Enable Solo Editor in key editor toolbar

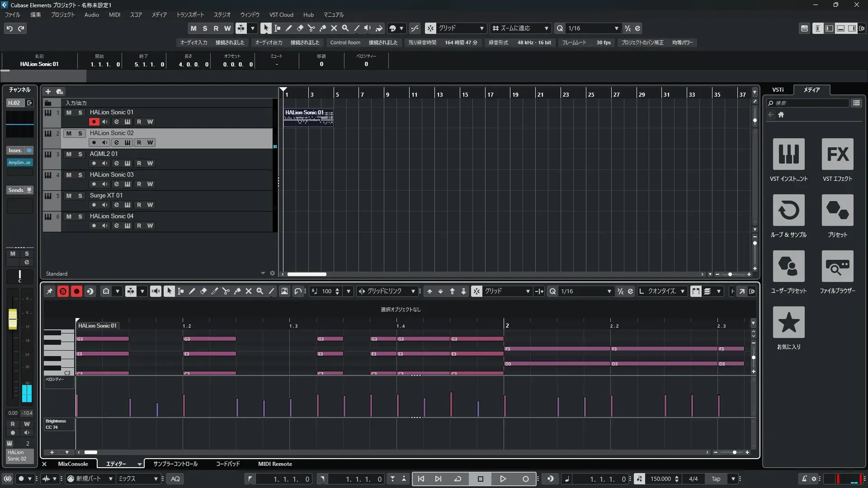pyautogui.click(x=63, y=291)
